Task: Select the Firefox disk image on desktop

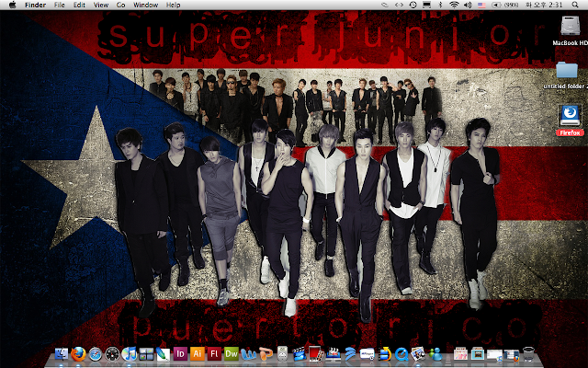Action: (570, 121)
